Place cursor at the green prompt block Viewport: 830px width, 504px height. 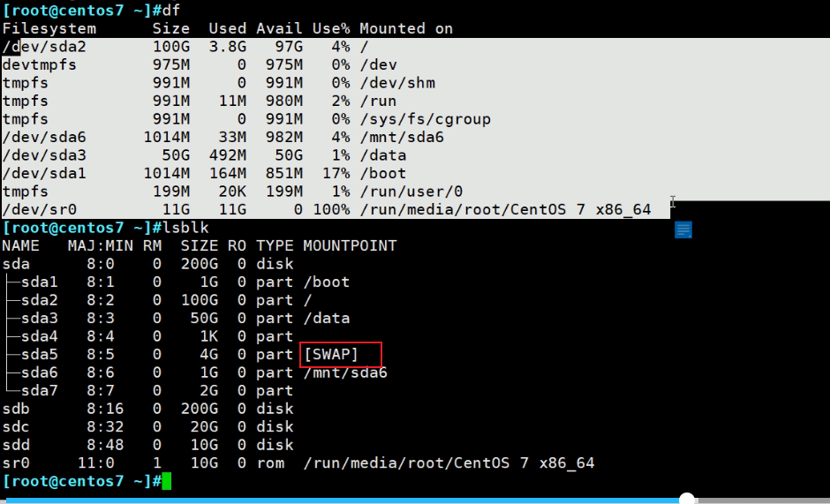tap(167, 481)
